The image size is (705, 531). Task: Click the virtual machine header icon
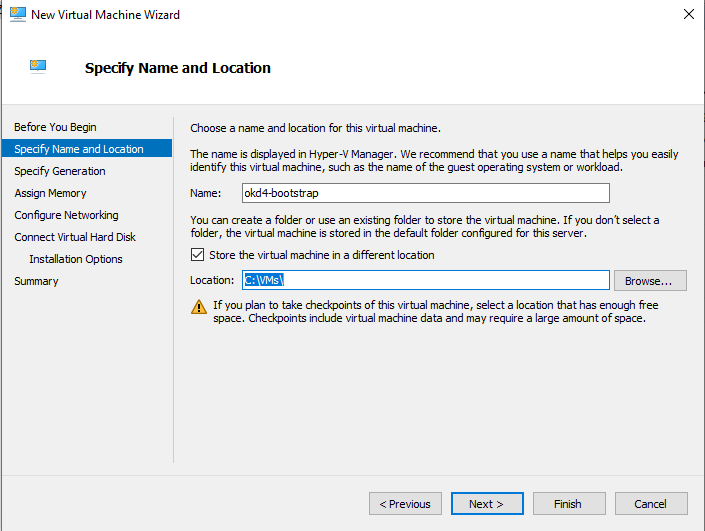tap(38, 67)
